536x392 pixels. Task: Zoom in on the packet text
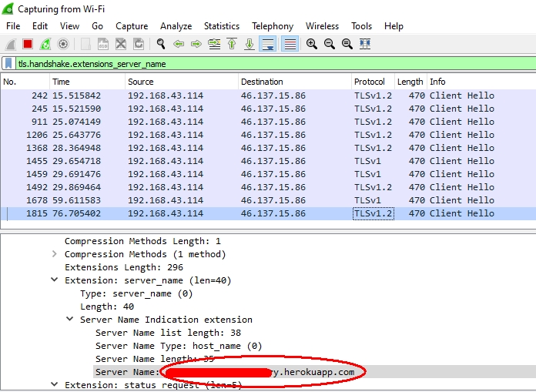311,44
